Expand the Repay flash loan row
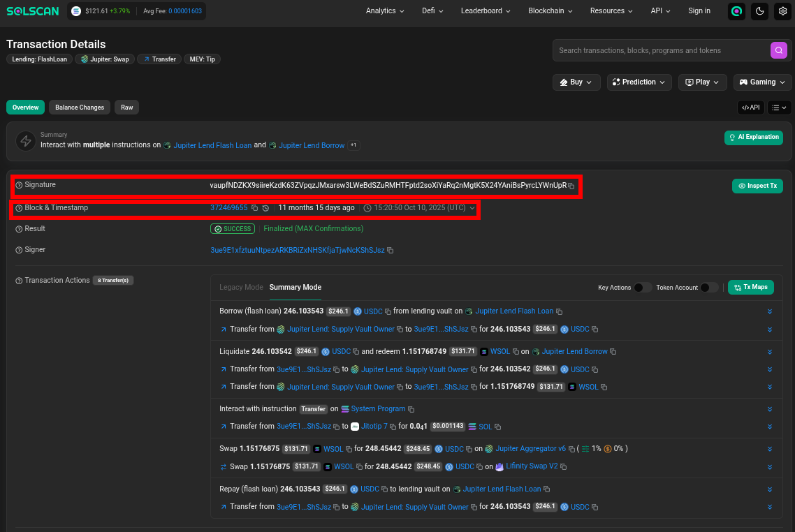The image size is (795, 532). click(x=770, y=490)
